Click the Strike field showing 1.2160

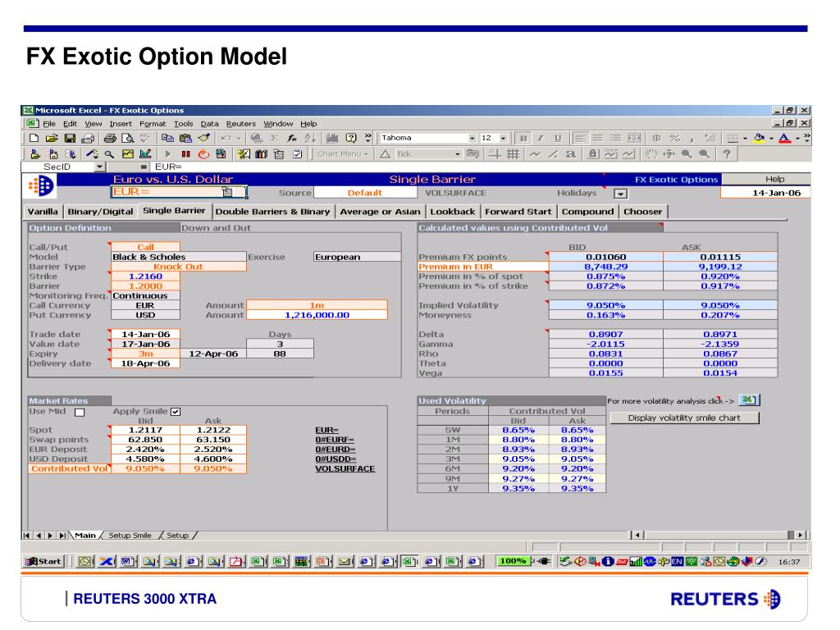[145, 276]
